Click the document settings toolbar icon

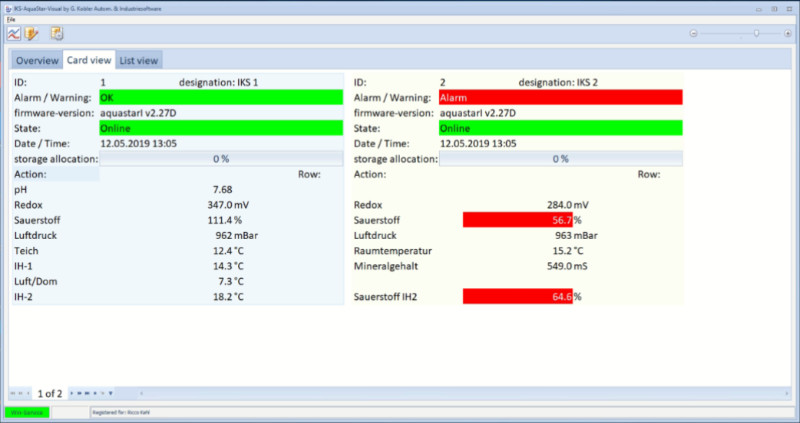pyautogui.click(x=57, y=34)
